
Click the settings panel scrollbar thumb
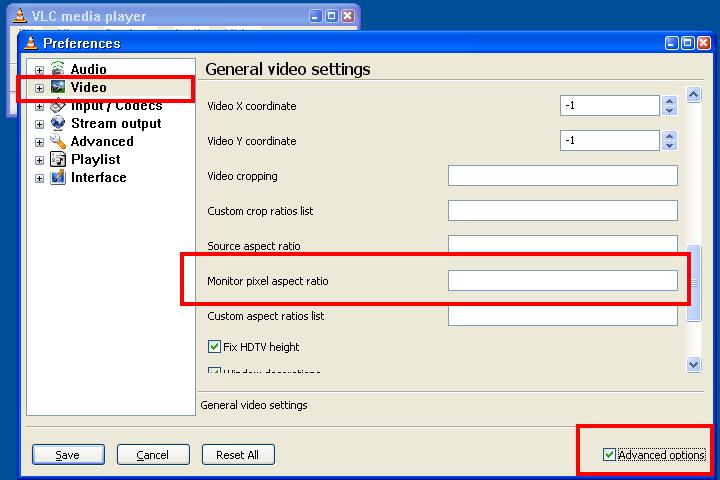coord(693,283)
